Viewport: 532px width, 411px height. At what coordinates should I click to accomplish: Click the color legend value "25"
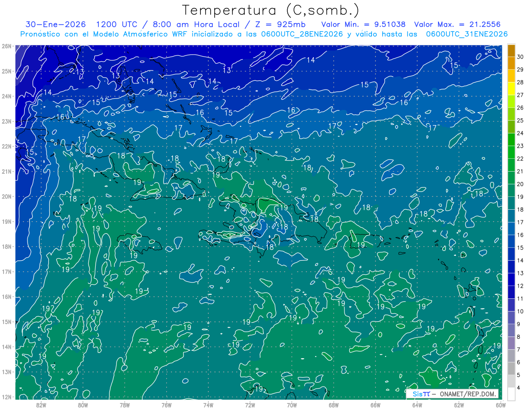point(520,120)
